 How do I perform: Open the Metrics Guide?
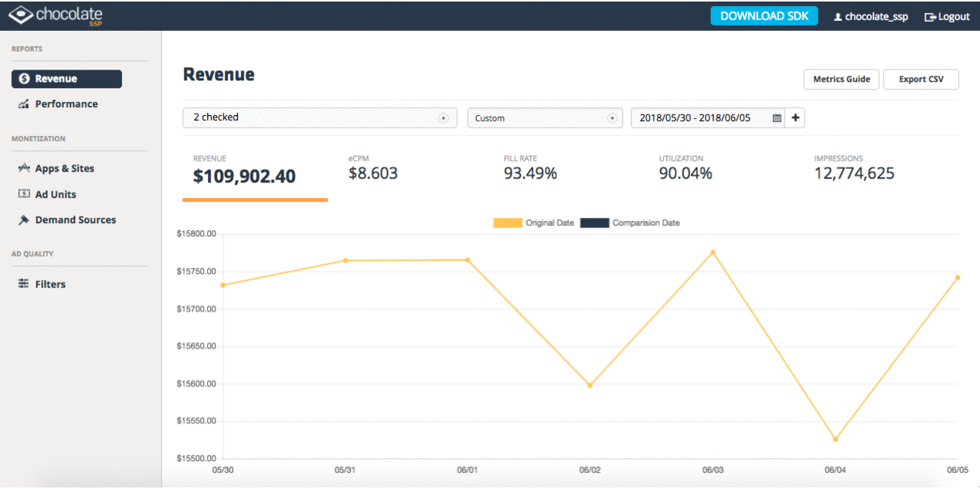pyautogui.click(x=841, y=79)
